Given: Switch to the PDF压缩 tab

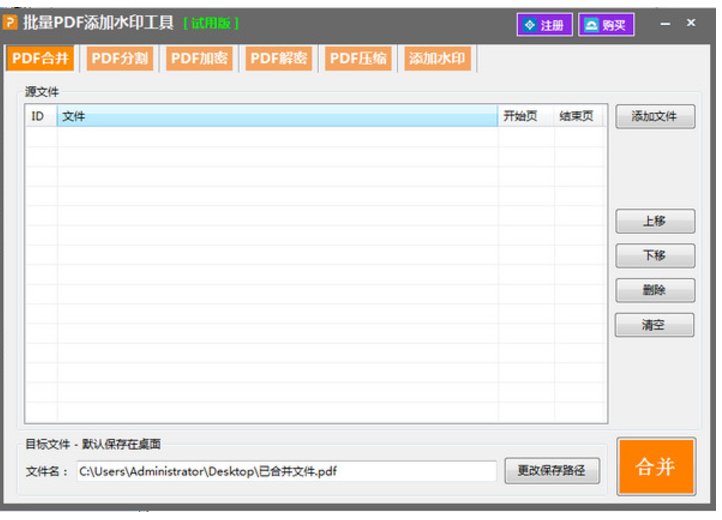Looking at the screenshot, I should click(x=358, y=58).
